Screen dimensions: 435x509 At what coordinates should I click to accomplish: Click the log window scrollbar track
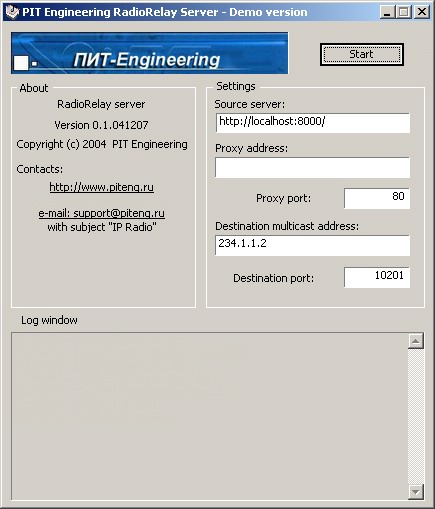pyautogui.click(x=416, y=416)
